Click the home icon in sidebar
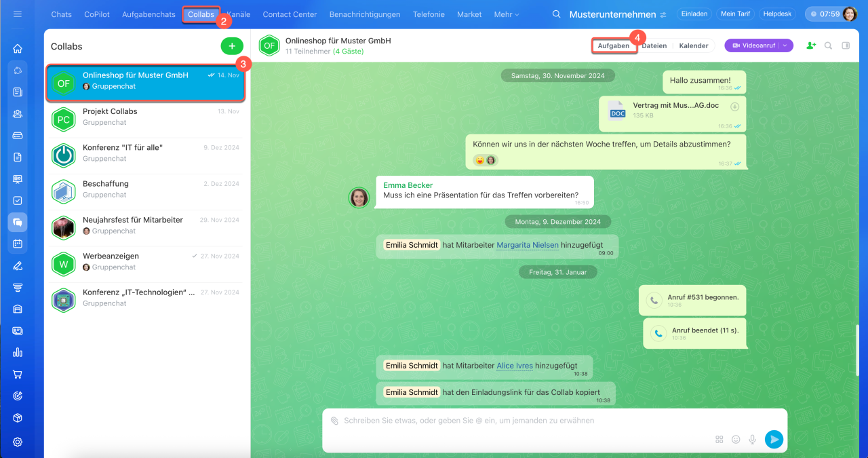Screen dimensions: 868x458 pyautogui.click(x=18, y=49)
